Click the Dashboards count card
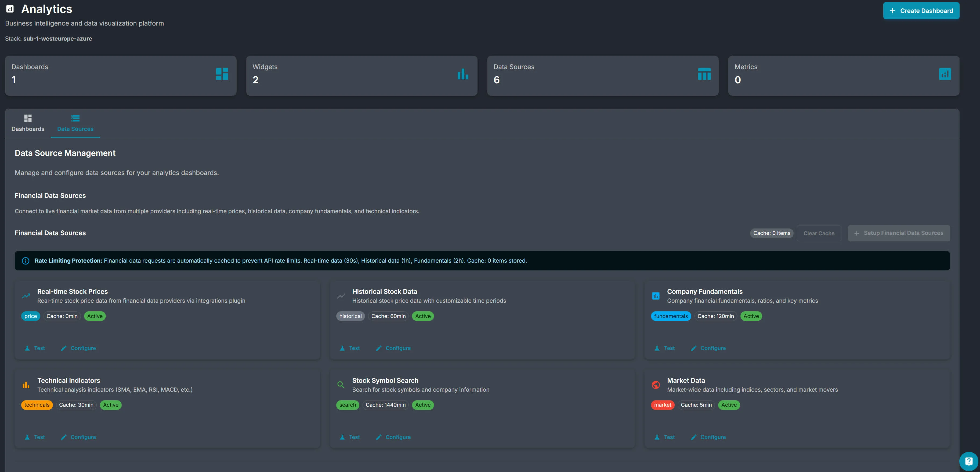The height and width of the screenshot is (472, 980). point(121,76)
